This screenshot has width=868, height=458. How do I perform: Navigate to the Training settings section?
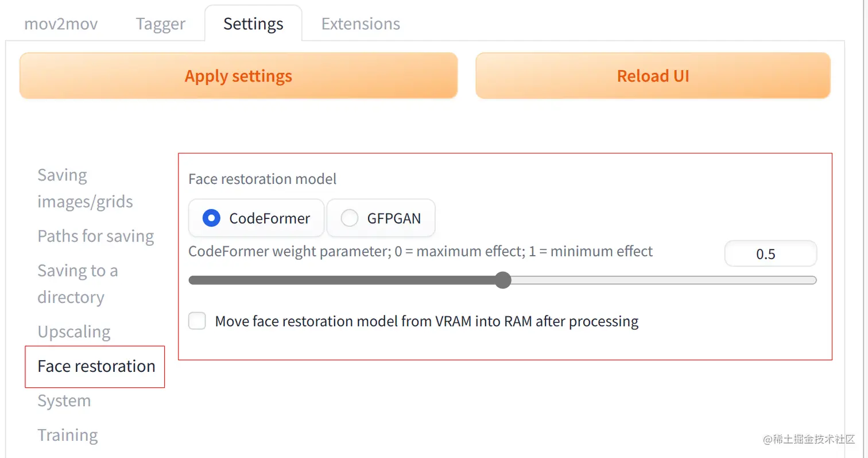pos(68,435)
